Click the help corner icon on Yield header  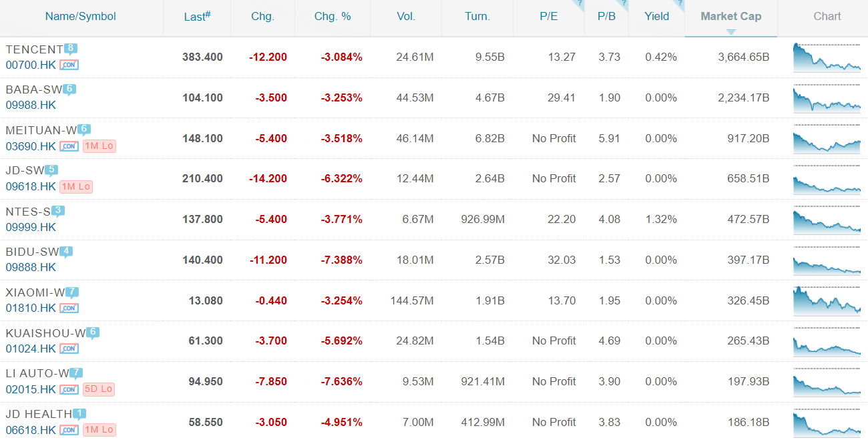680,4
